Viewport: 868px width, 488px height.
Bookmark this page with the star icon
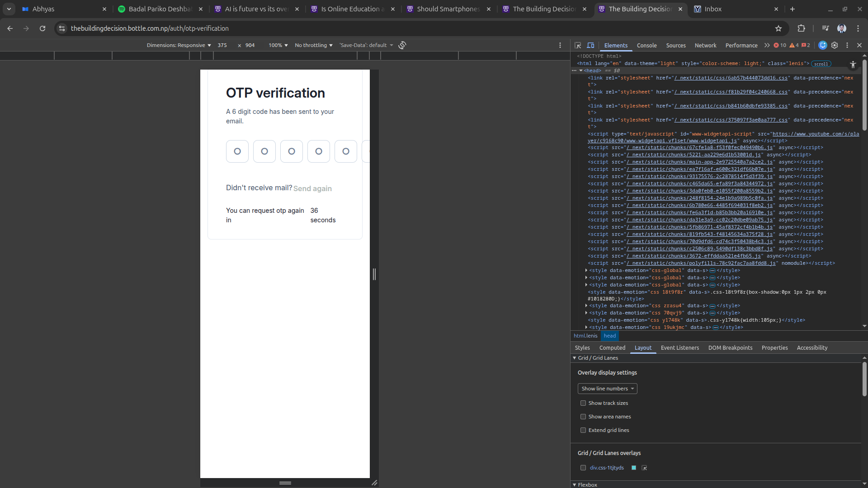[x=778, y=28]
